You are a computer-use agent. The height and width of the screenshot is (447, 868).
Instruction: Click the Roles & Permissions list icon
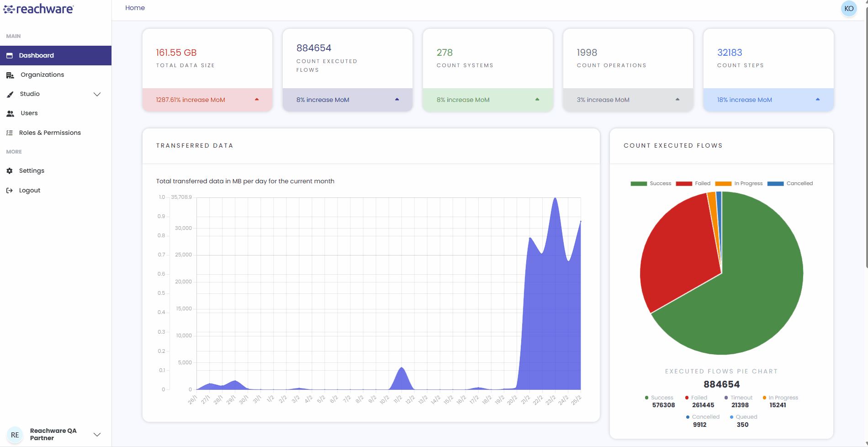tap(9, 133)
